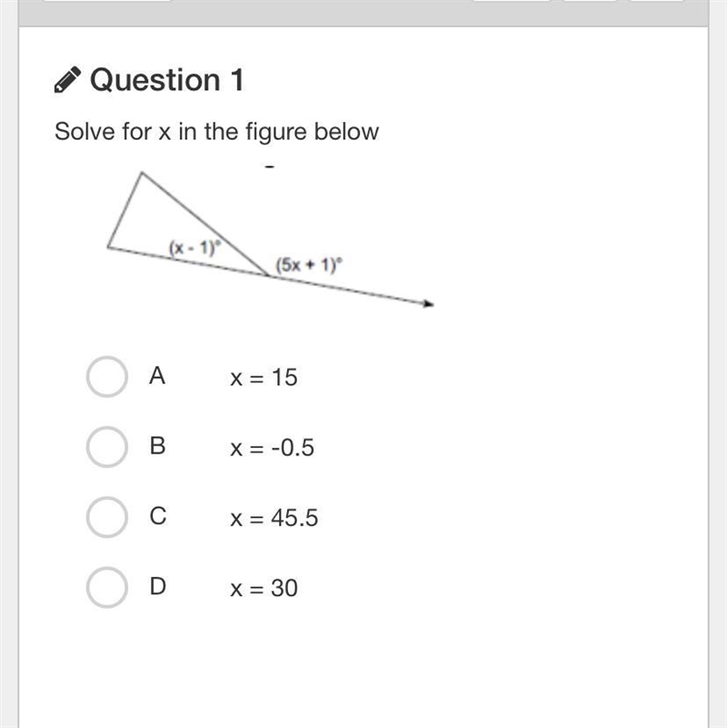Click the answer text x = 15
Image resolution: width=727 pixels, height=728 pixels.
click(x=264, y=377)
